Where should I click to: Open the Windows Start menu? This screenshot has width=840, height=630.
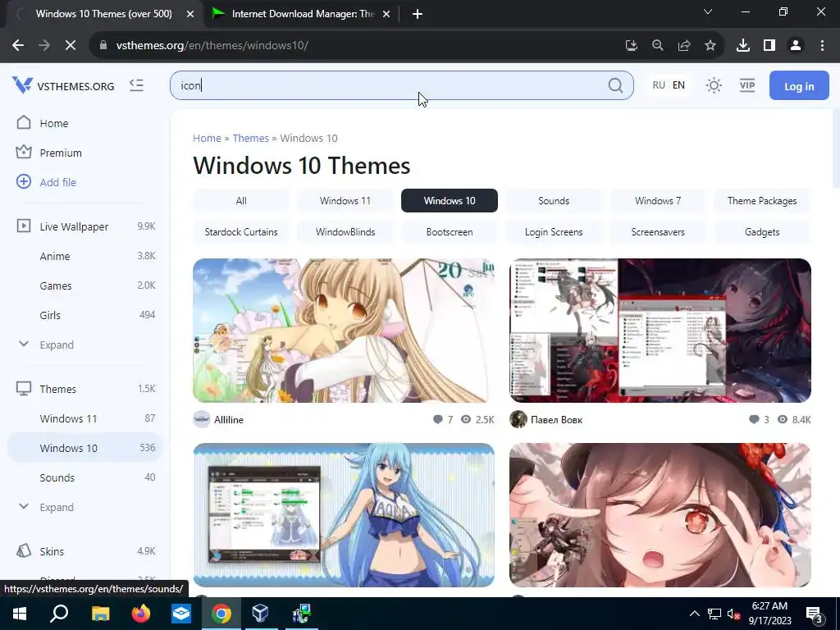click(x=20, y=614)
